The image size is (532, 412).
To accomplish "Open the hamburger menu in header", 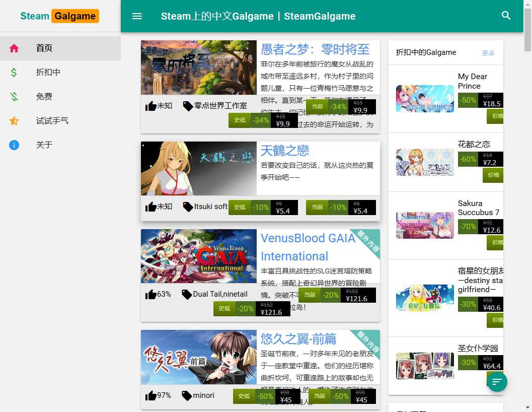I will [x=137, y=16].
